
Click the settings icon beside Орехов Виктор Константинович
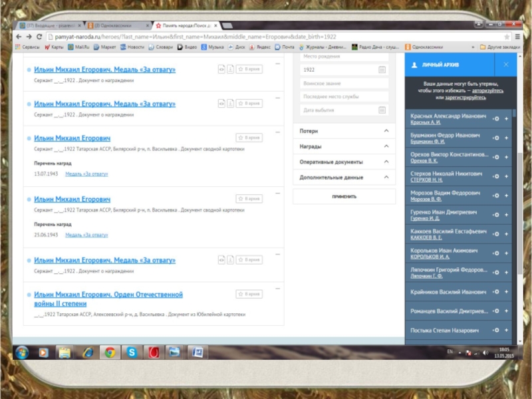click(x=496, y=157)
